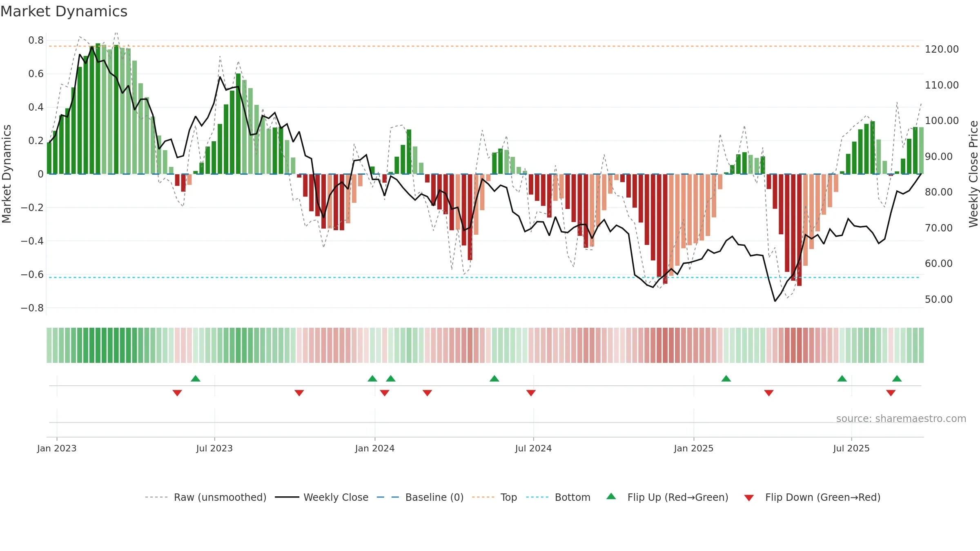This screenshot has height=551, width=980.
Task: Click the green triangle icon in the legend
Action: [611, 496]
